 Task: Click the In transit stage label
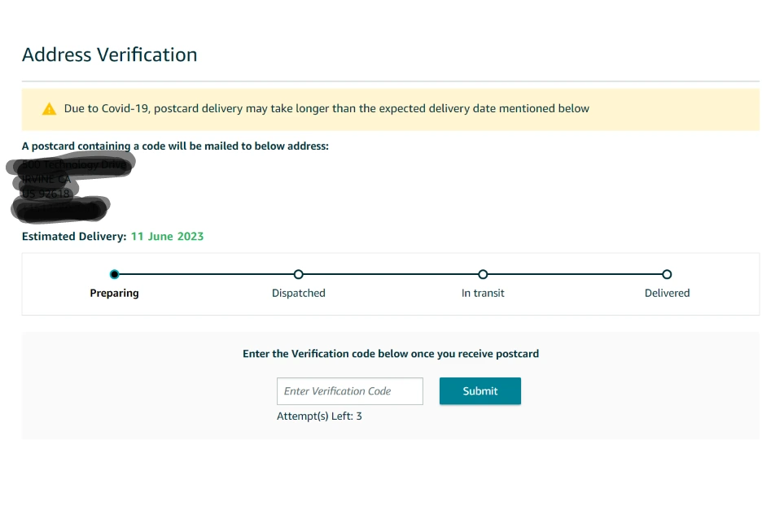click(x=483, y=293)
